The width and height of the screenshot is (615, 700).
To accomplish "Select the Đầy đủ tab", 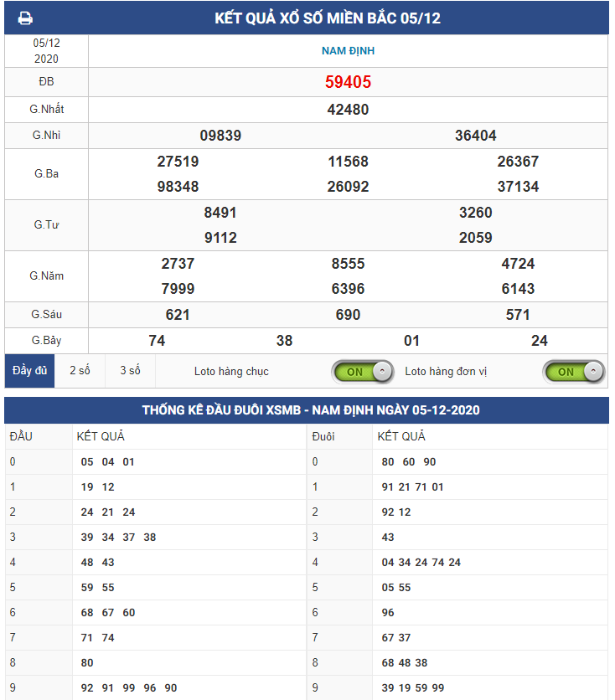I will [x=29, y=371].
